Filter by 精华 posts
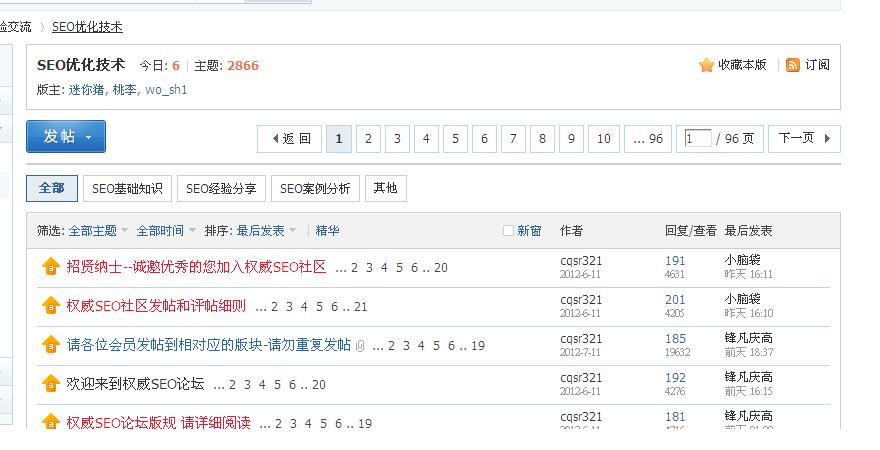 point(327,231)
